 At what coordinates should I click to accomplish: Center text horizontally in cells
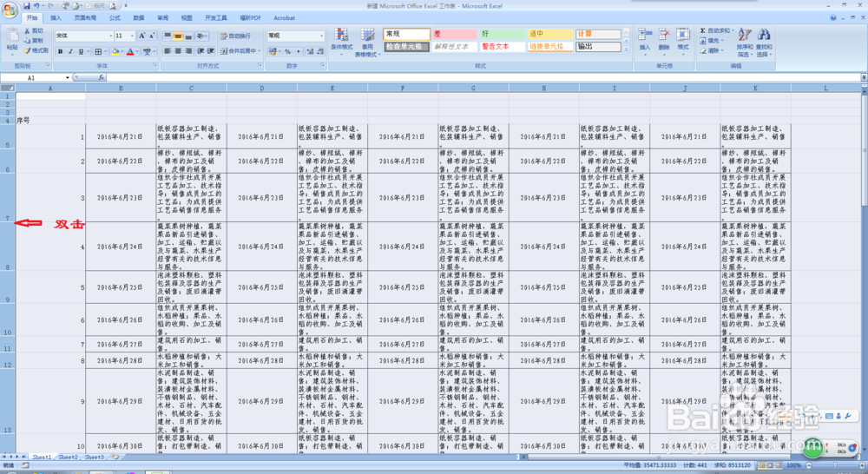178,51
